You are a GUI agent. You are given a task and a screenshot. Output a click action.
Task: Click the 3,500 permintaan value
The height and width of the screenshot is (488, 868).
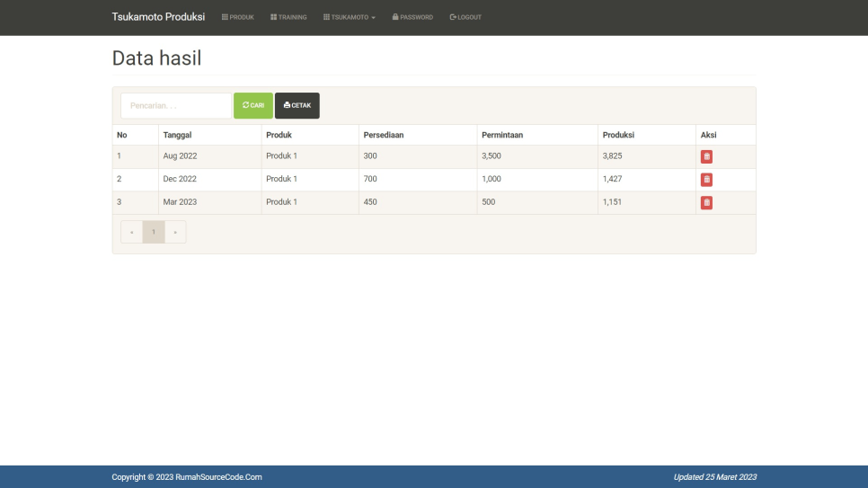pos(491,156)
